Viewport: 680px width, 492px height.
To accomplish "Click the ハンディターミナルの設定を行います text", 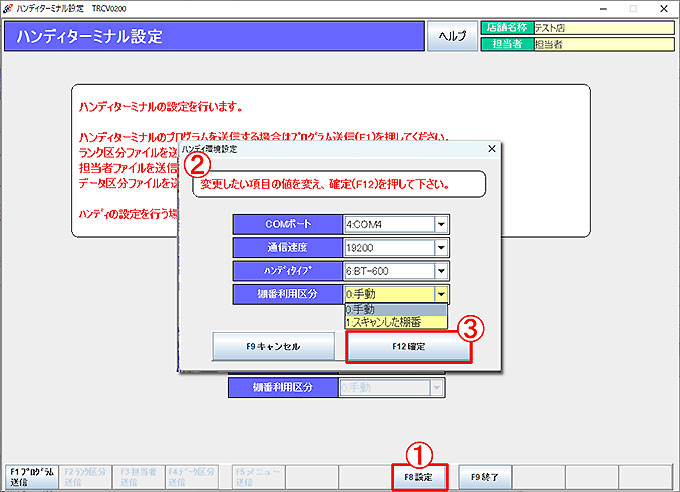I will pos(160,107).
